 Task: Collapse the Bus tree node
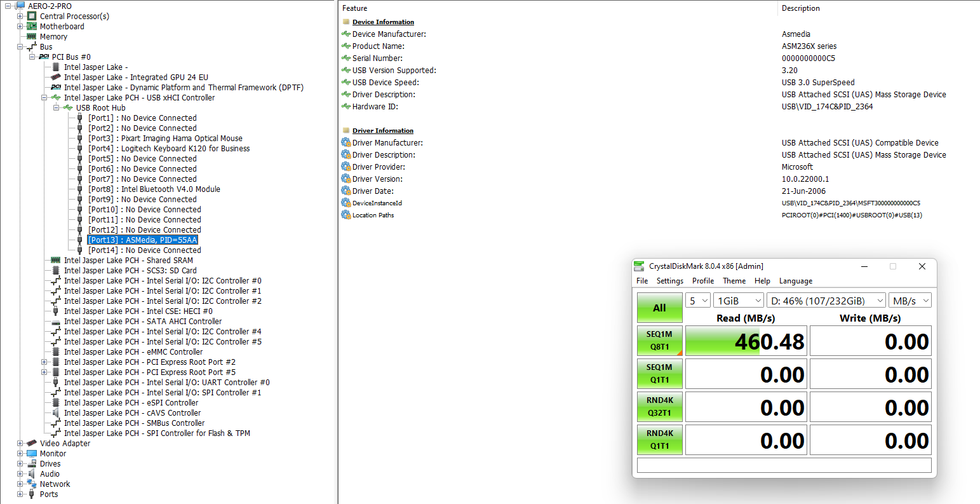[20, 46]
